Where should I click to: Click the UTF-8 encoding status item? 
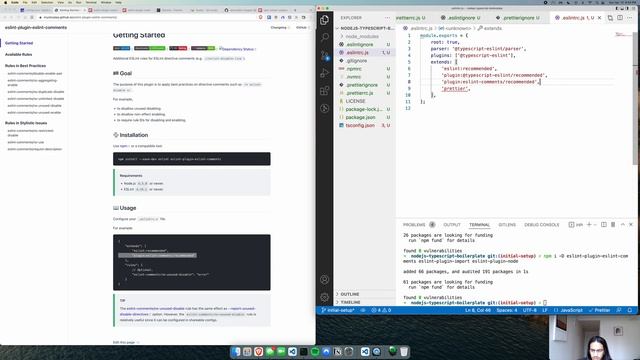[x=529, y=310]
